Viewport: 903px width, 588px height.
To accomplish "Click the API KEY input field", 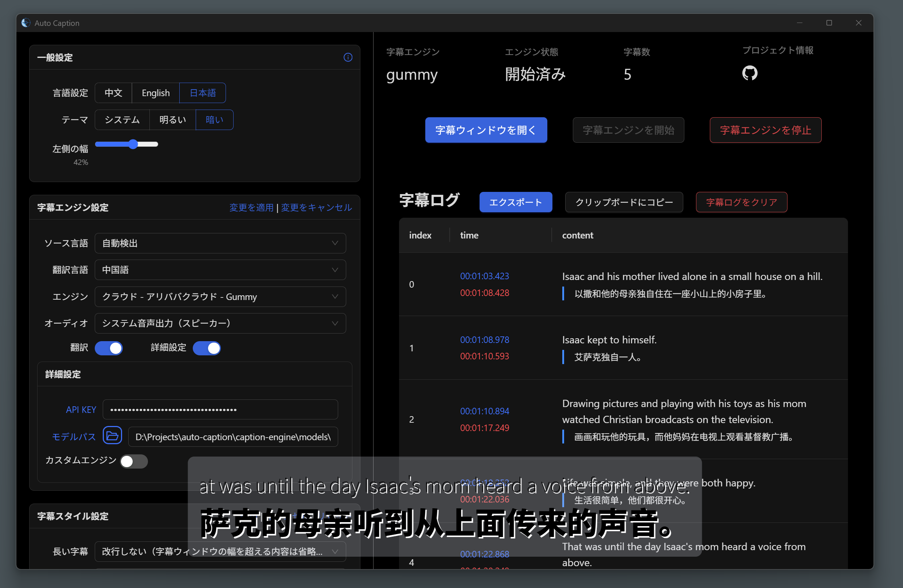I will pos(220,410).
